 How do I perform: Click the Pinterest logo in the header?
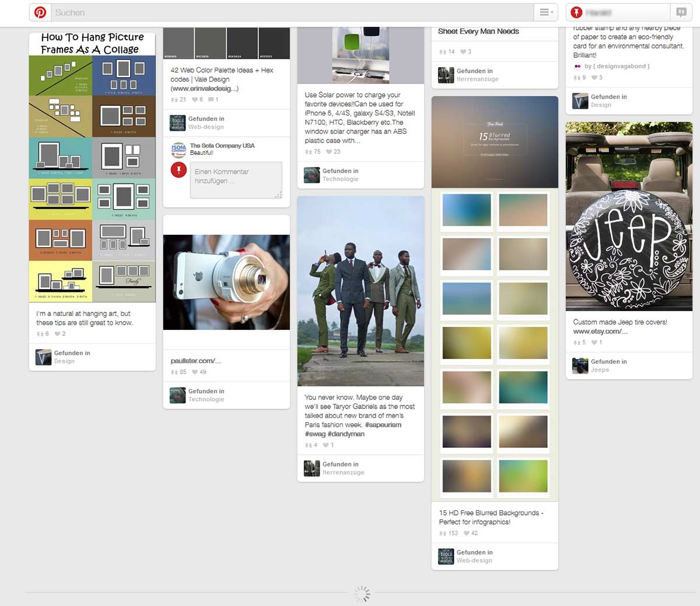pos(40,12)
